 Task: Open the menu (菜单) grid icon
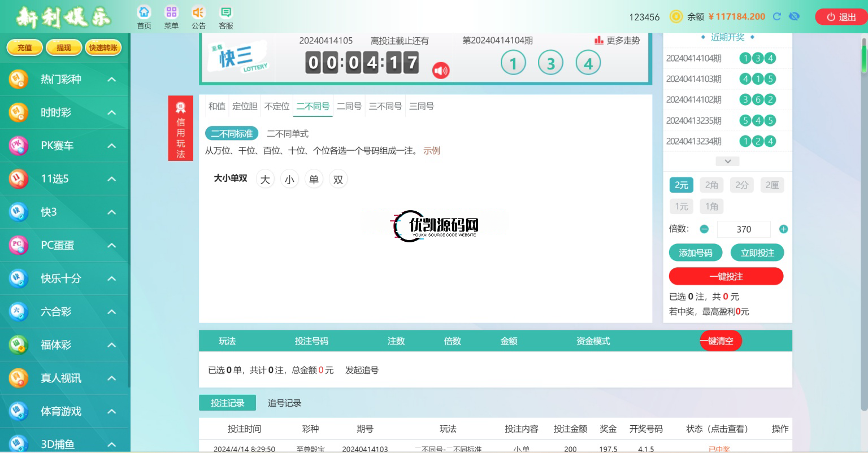(171, 12)
